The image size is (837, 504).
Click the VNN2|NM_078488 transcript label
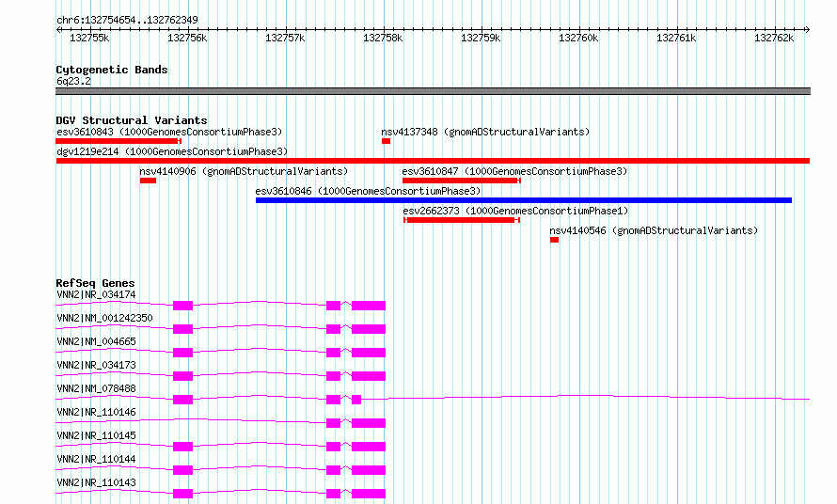[96, 388]
